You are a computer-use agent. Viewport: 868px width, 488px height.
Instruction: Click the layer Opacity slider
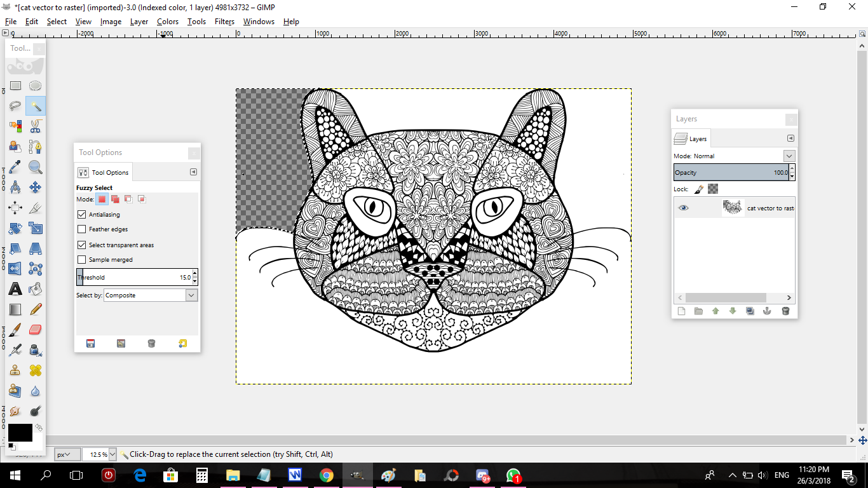tap(729, 173)
